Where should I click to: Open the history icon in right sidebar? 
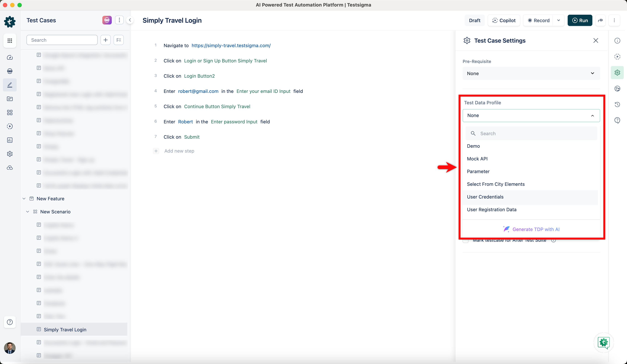click(x=617, y=105)
